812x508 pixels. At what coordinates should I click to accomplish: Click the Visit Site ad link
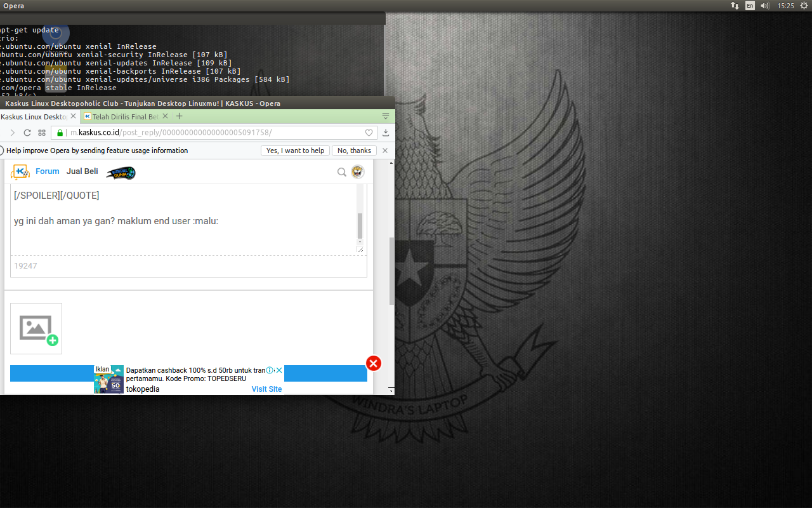(x=266, y=389)
